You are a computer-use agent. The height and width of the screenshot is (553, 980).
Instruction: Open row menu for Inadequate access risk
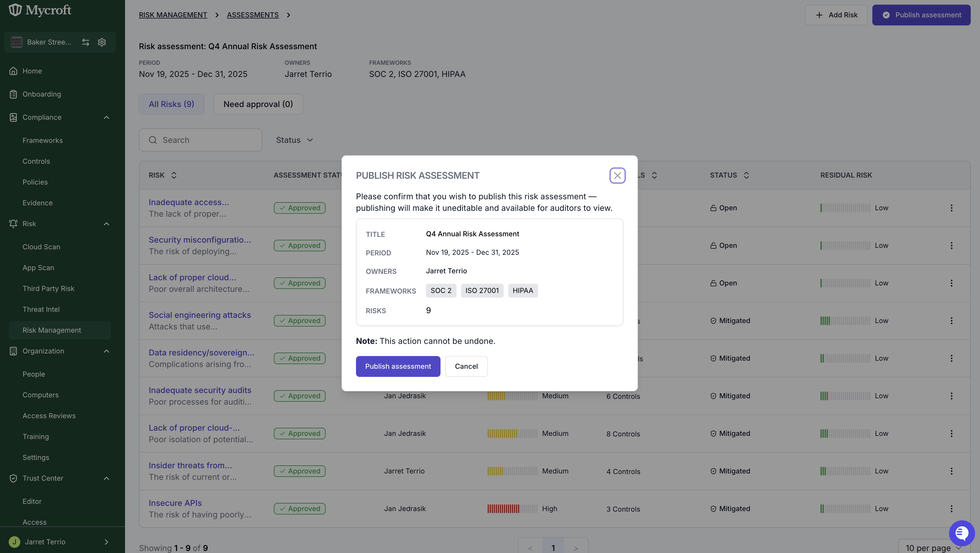(951, 208)
